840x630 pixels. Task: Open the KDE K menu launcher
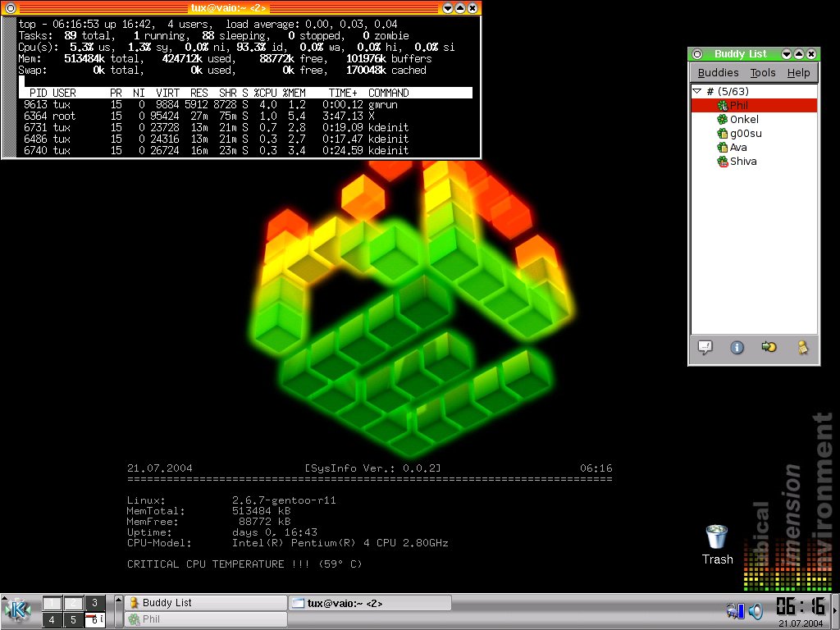[17, 610]
